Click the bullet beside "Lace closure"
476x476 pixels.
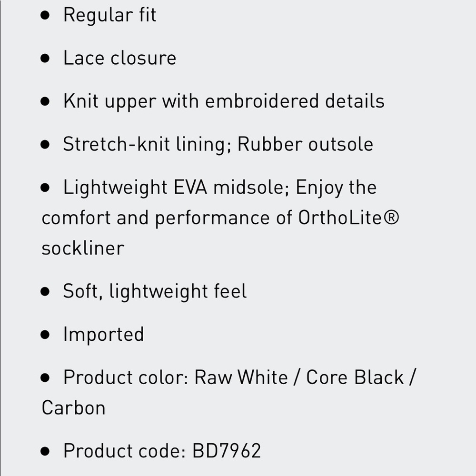[x=45, y=59]
